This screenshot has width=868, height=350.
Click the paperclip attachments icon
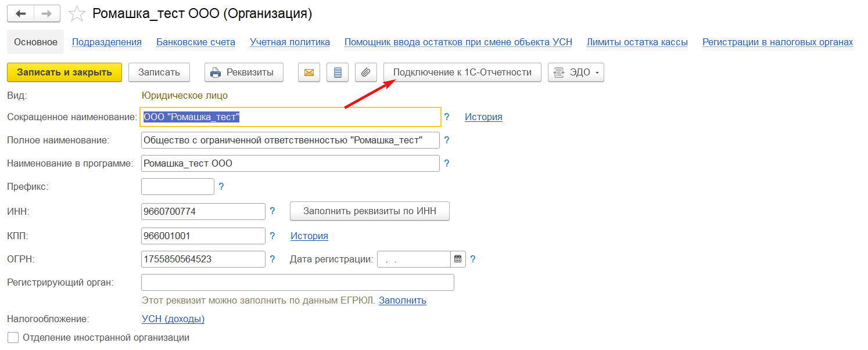(365, 73)
